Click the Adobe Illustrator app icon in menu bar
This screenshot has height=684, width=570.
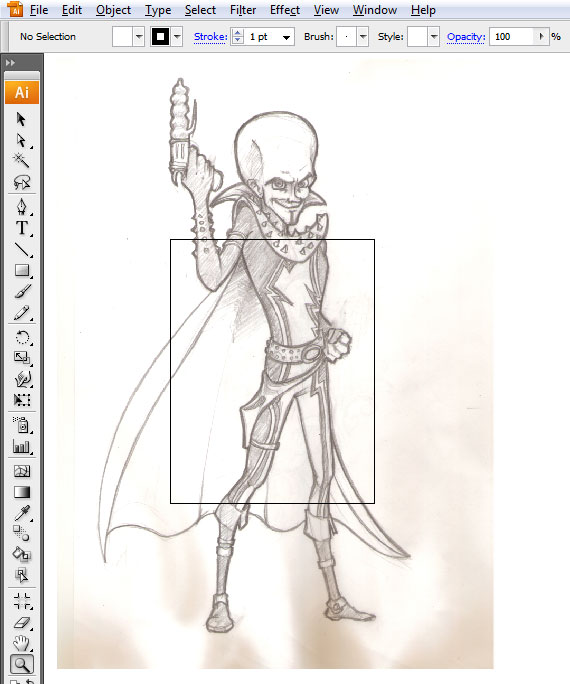15,9
